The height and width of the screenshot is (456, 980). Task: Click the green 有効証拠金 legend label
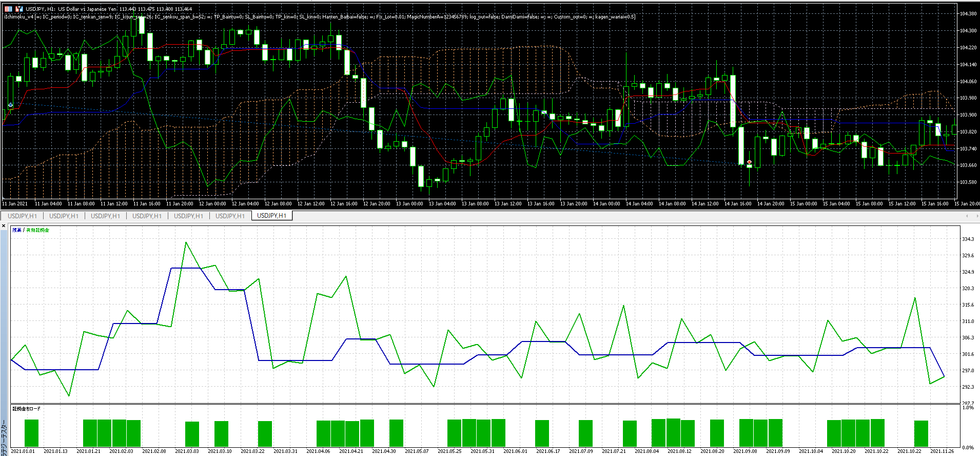click(x=38, y=230)
